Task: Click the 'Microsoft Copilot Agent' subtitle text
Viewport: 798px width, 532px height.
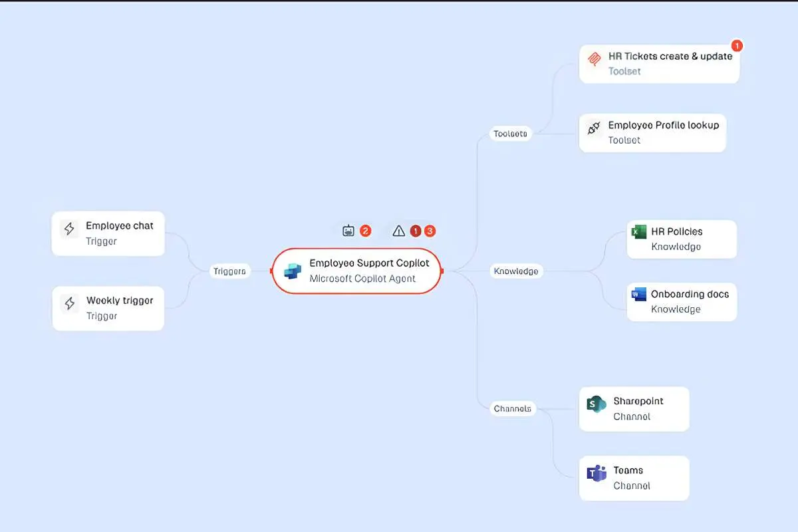Action: (362, 279)
